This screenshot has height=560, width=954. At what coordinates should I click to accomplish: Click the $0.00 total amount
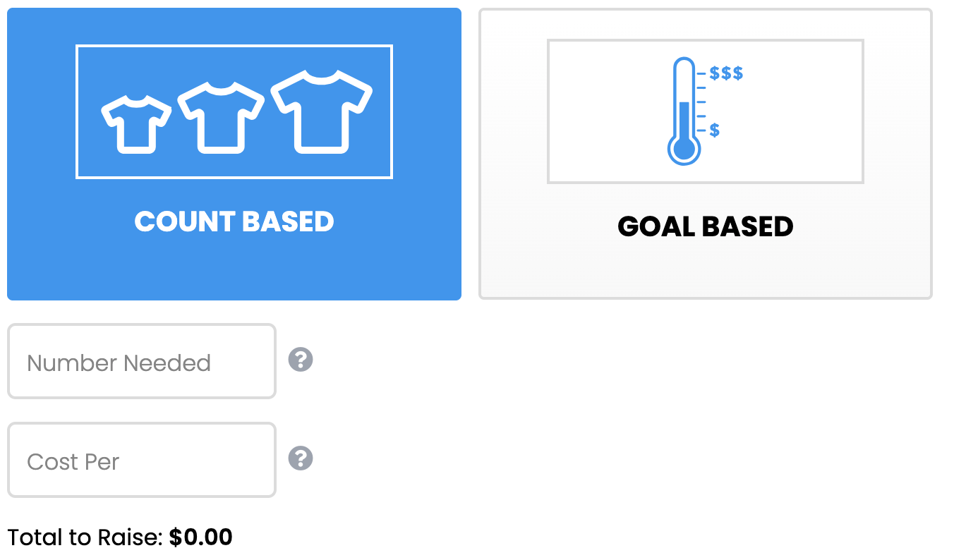click(201, 537)
